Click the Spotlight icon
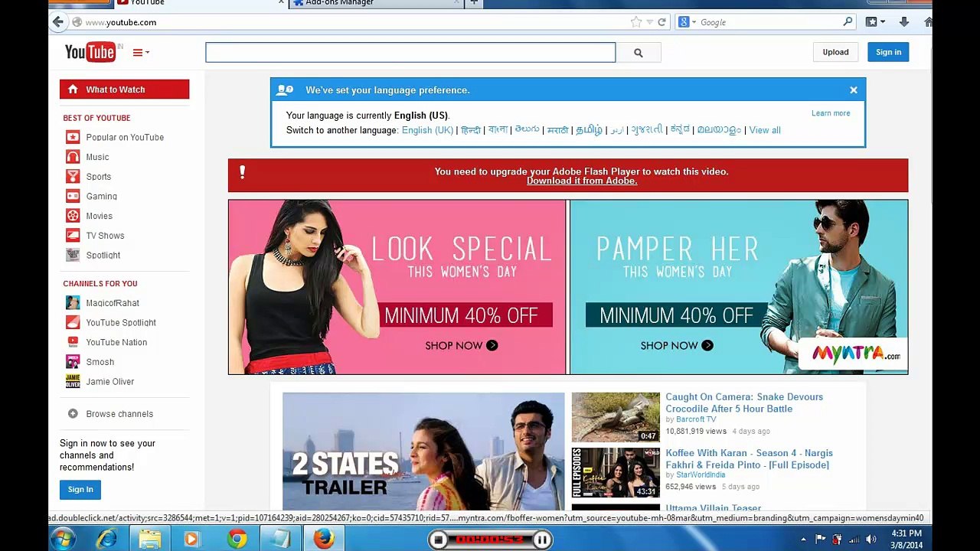 point(73,255)
